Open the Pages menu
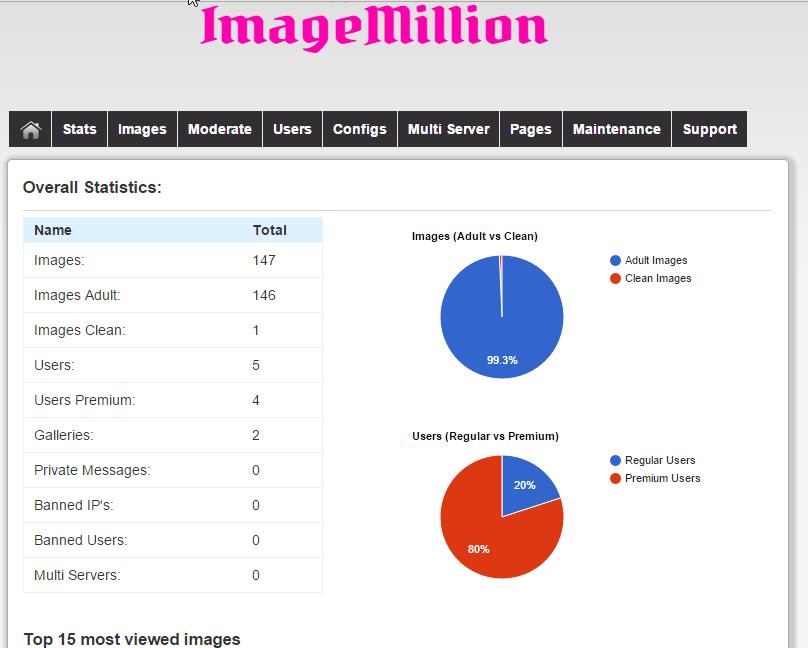Image resolution: width=808 pixels, height=648 pixels. click(x=531, y=129)
